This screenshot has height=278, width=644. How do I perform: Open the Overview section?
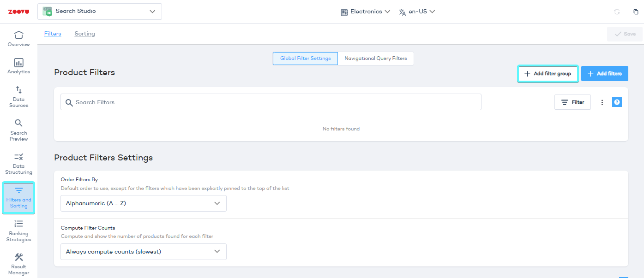[x=18, y=39]
